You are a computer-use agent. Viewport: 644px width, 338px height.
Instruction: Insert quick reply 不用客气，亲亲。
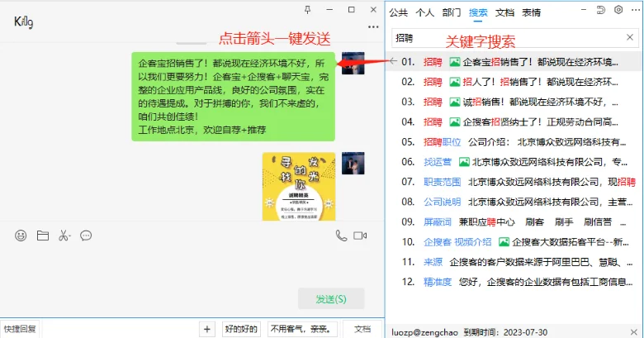click(x=302, y=329)
